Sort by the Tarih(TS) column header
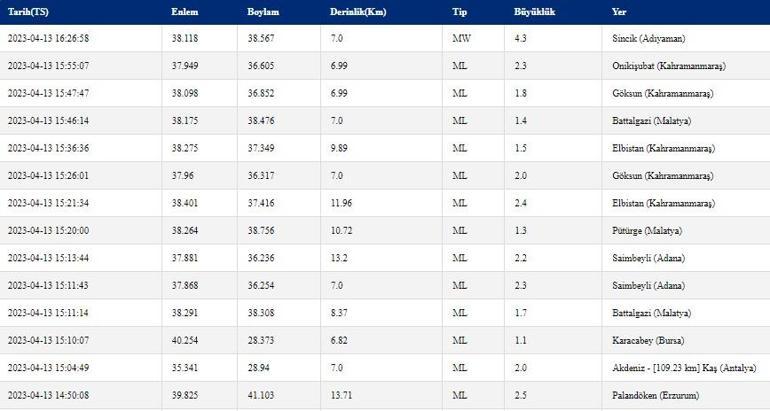The width and height of the screenshot is (770, 411). 28,12
